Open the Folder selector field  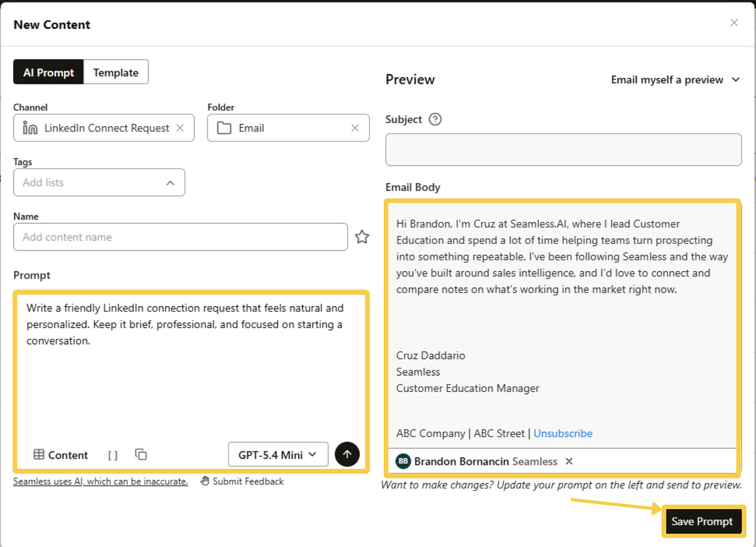(288, 128)
